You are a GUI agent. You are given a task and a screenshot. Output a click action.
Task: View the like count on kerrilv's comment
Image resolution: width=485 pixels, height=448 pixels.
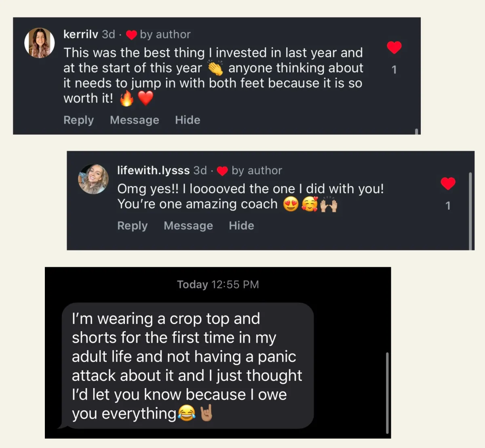(x=394, y=70)
